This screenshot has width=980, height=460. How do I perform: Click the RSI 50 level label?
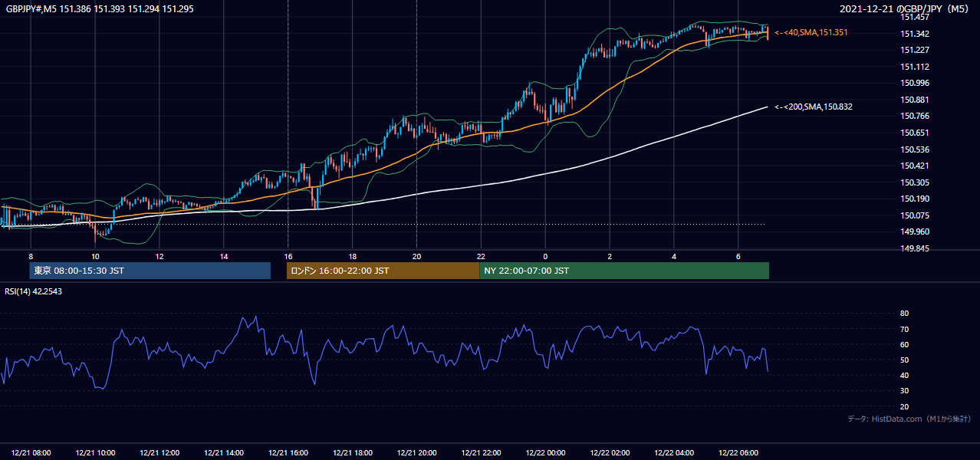coord(904,360)
